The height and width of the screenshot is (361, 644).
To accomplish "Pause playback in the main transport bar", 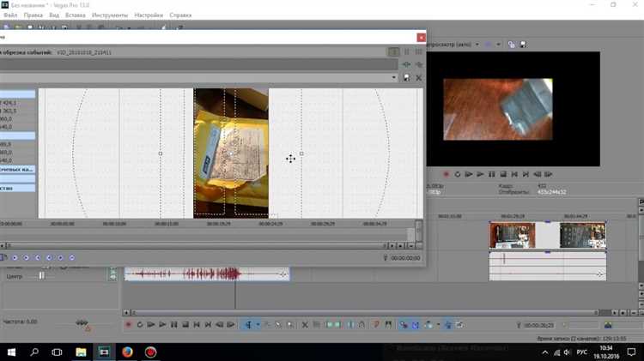I will pyautogui.click(x=173, y=325).
